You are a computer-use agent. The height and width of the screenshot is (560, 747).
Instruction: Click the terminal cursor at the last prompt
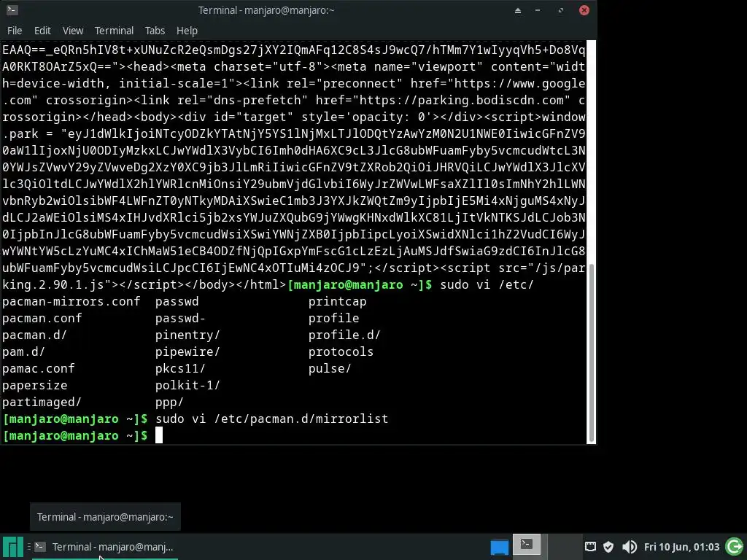click(159, 435)
